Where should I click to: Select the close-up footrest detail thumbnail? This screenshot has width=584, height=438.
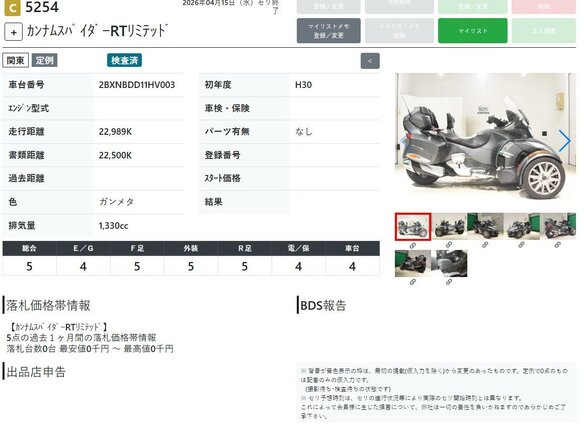[x=449, y=263]
